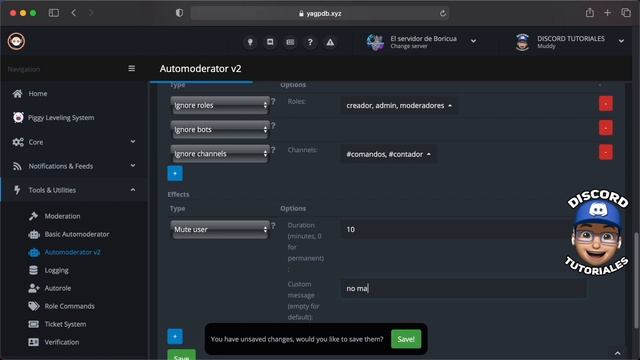Image resolution: width=640 pixels, height=360 pixels.
Task: Click the page scrollbar
Action: [636, 280]
